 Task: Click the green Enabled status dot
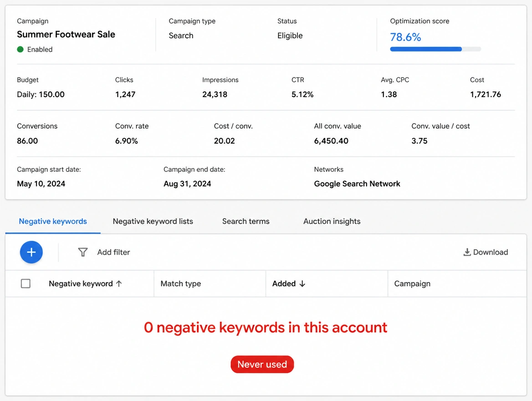tap(20, 49)
